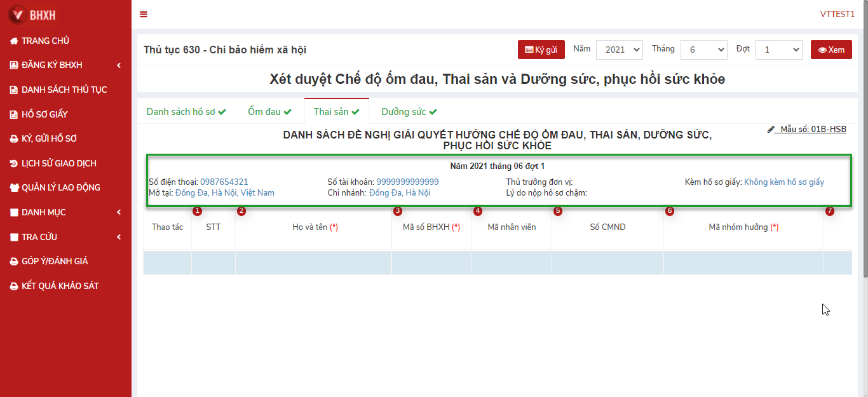
Task: Click the Mở tại value Đống Đa, Hà Nội, Việt Nam
Action: pos(225,192)
